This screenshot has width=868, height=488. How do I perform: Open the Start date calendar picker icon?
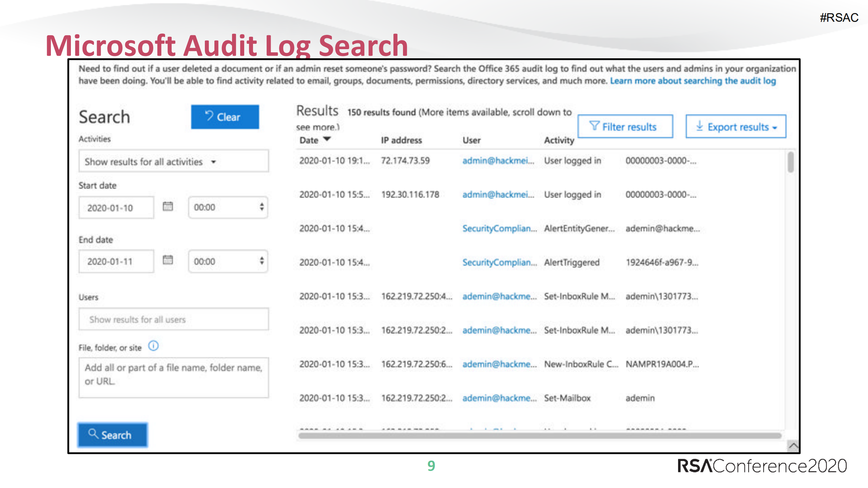168,206
